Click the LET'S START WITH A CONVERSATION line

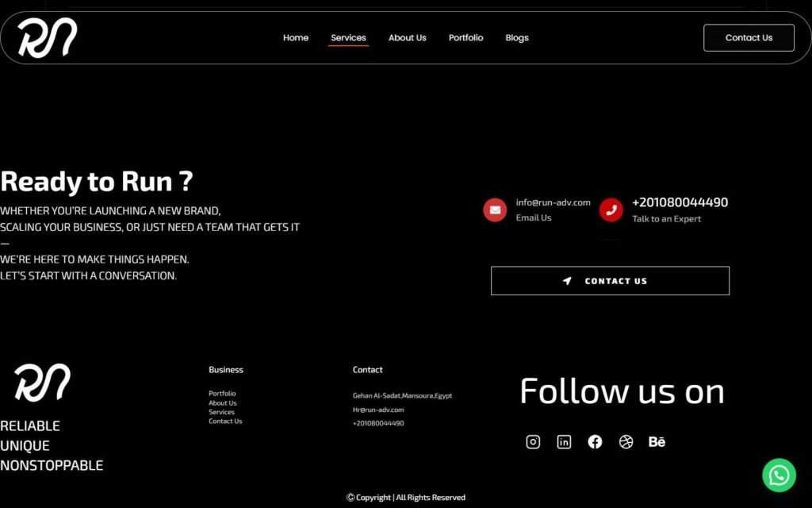(x=89, y=275)
